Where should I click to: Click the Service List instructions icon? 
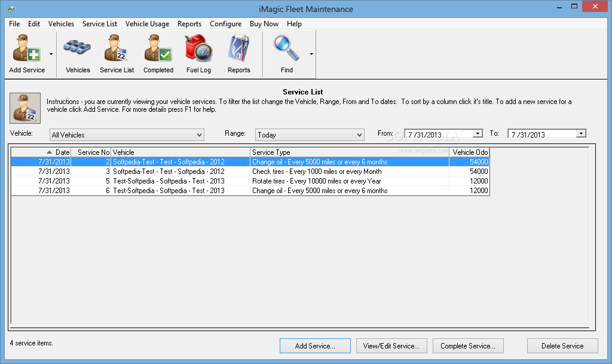(25, 108)
